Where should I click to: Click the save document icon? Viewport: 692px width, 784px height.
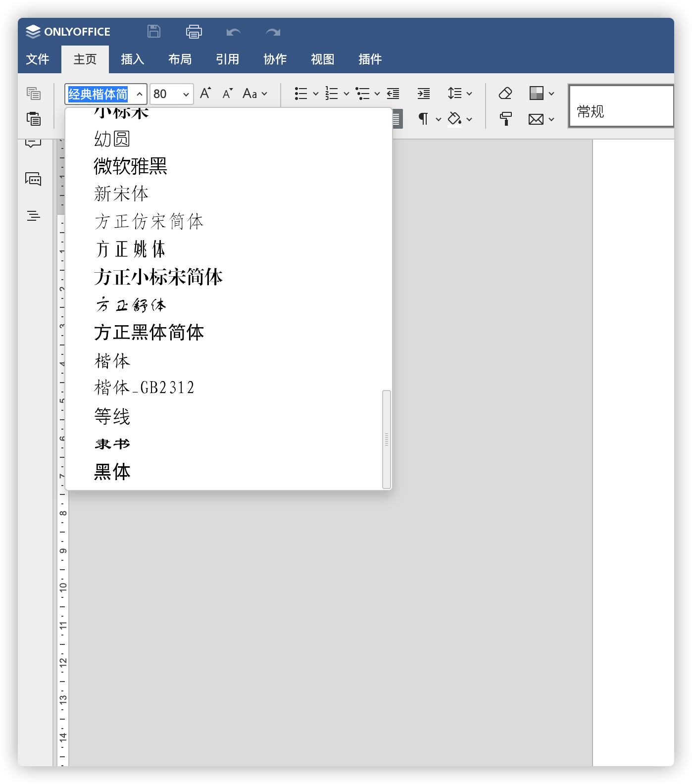pyautogui.click(x=154, y=32)
